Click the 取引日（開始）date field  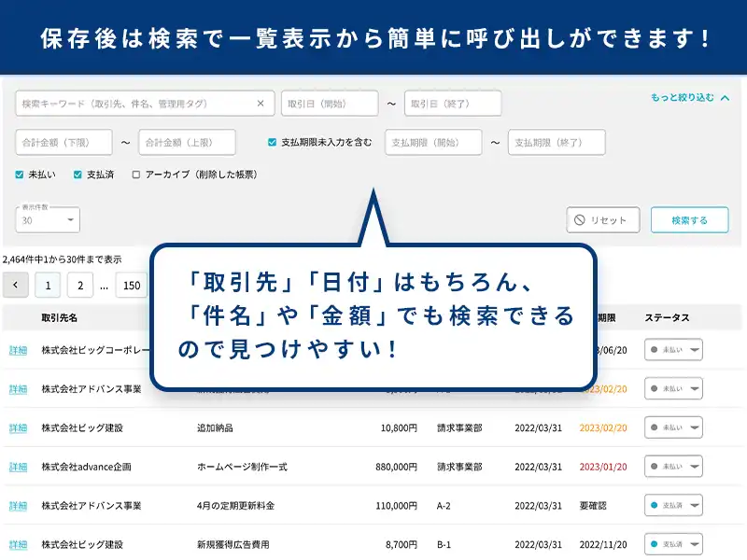(329, 104)
